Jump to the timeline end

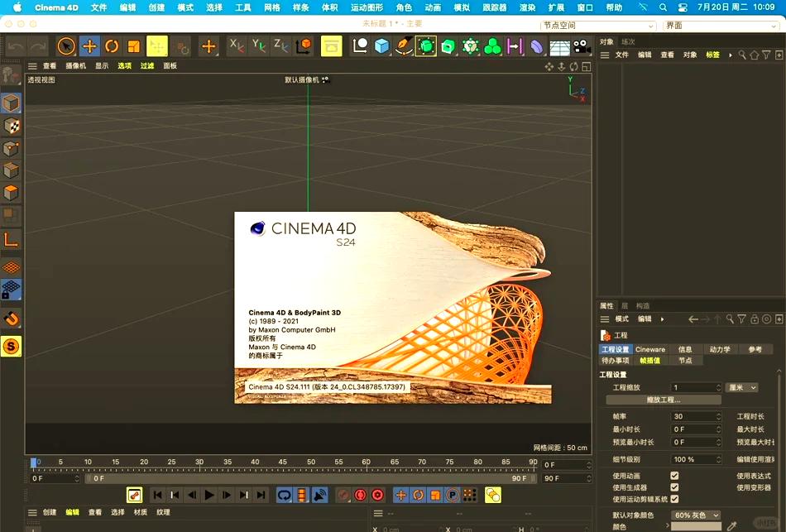tap(261, 496)
